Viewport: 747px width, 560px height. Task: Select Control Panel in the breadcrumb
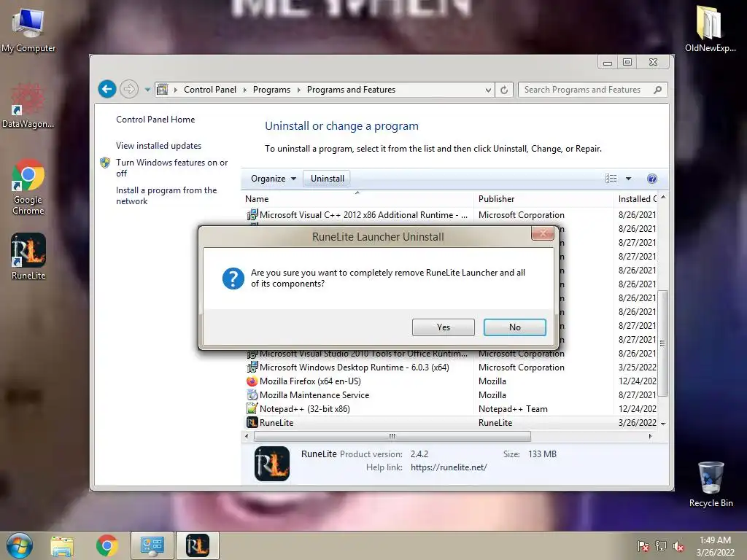tap(210, 90)
